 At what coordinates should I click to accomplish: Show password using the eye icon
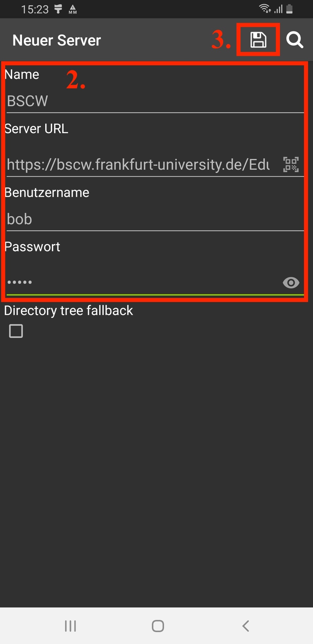291,282
